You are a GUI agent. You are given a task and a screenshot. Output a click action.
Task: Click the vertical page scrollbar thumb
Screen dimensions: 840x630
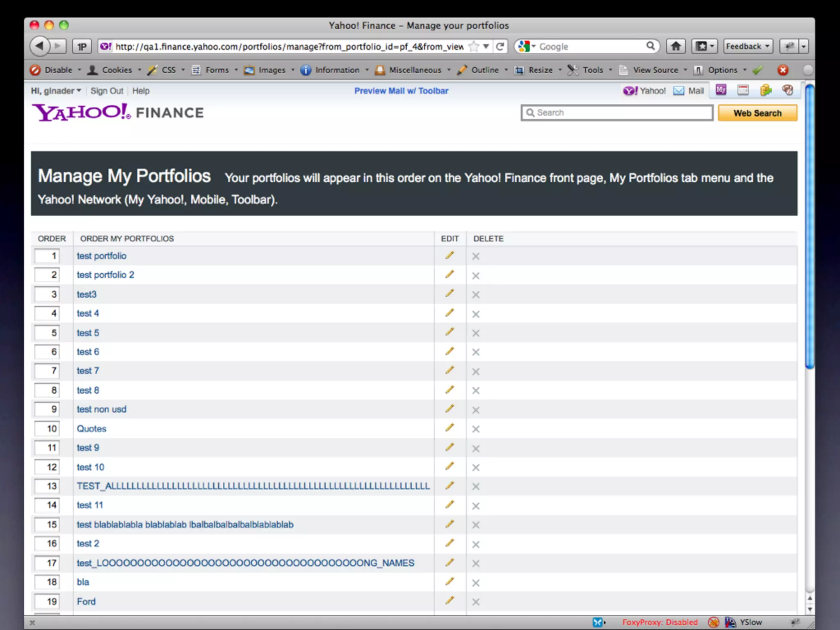pyautogui.click(x=809, y=226)
